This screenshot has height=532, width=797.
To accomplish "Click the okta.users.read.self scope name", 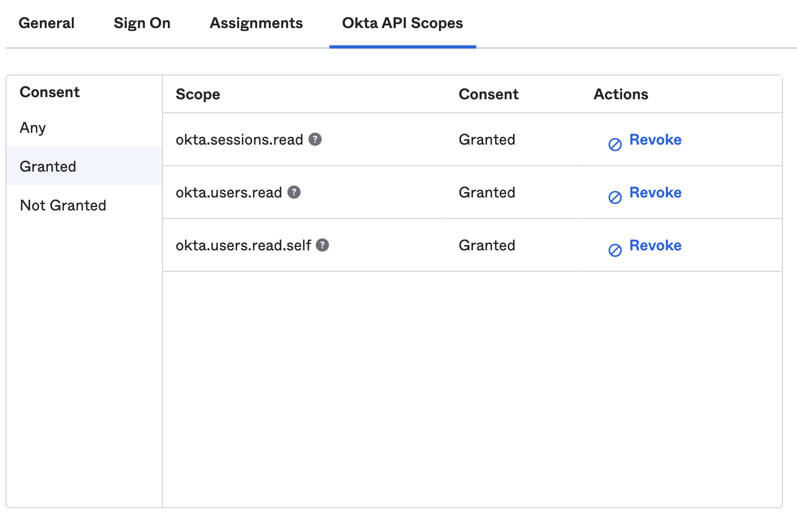I will 244,245.
